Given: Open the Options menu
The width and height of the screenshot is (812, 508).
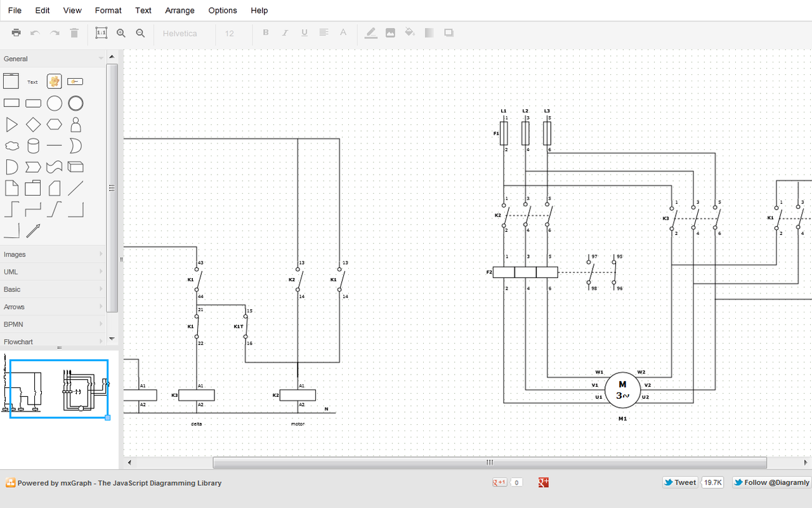Looking at the screenshot, I should (223, 10).
